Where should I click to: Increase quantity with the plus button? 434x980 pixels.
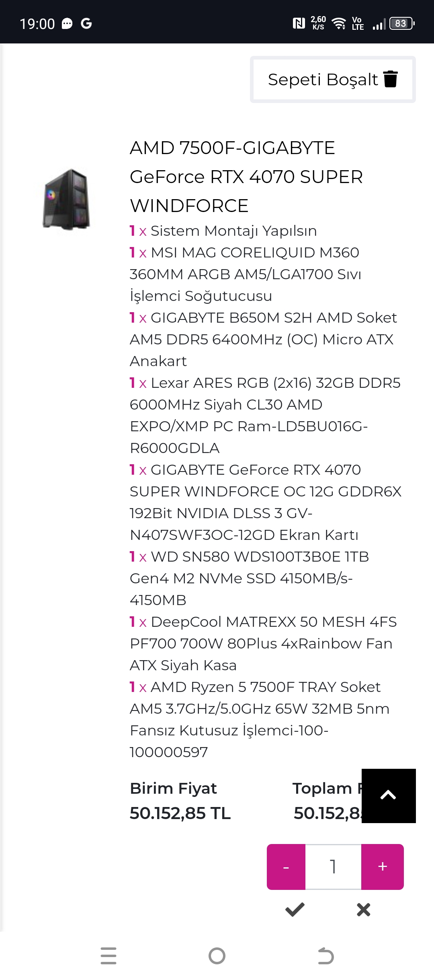[383, 867]
